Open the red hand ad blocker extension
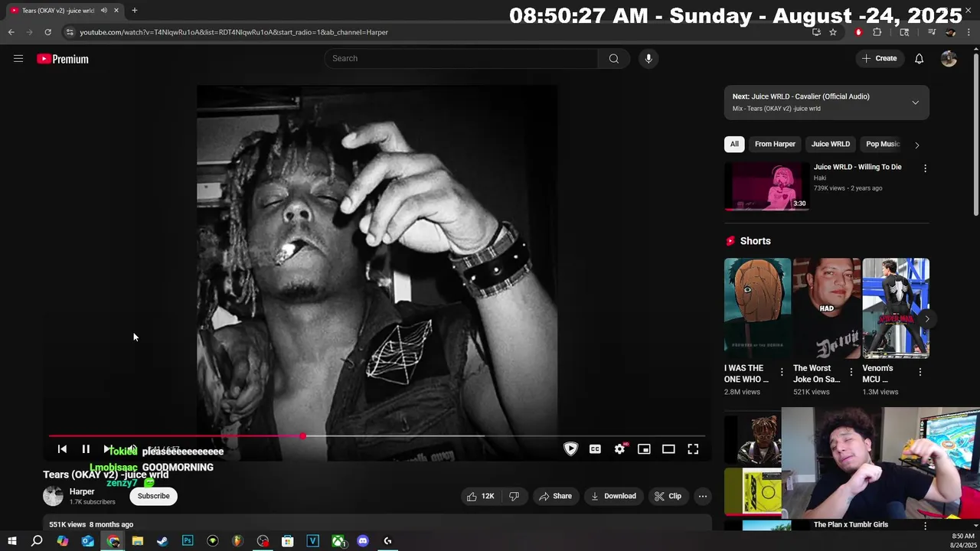This screenshot has height=551, width=980. click(858, 32)
